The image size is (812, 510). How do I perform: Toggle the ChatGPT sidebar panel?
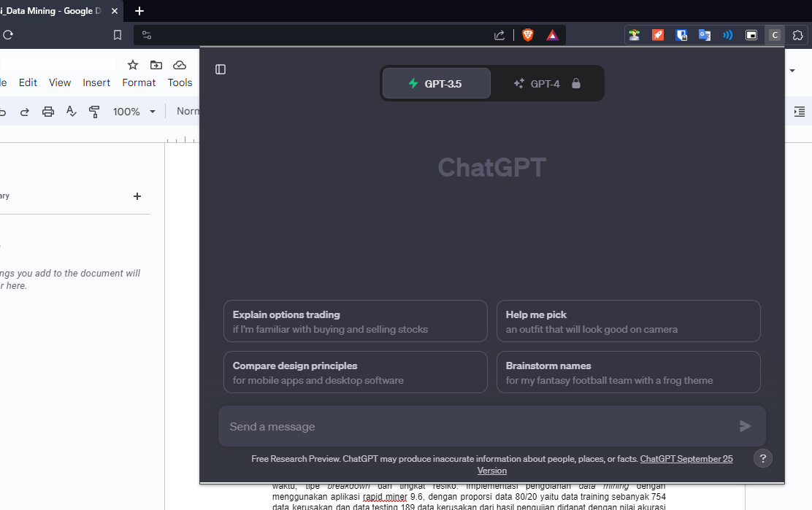tap(221, 69)
